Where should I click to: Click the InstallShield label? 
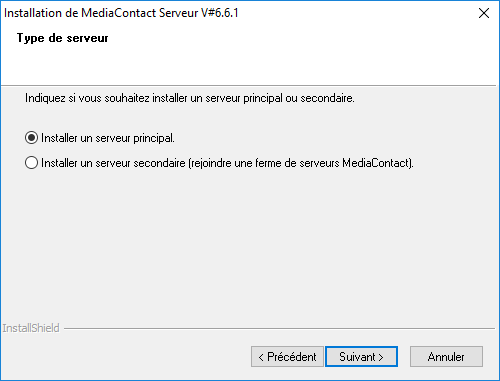point(31,328)
